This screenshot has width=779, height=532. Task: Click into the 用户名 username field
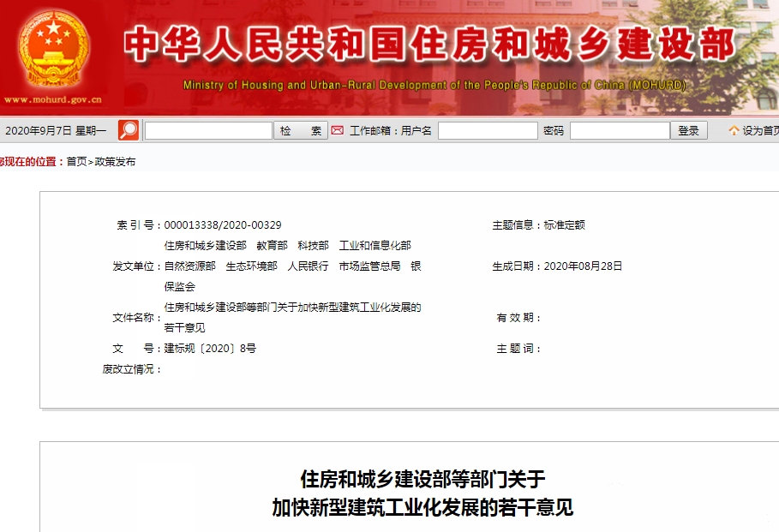click(x=488, y=131)
